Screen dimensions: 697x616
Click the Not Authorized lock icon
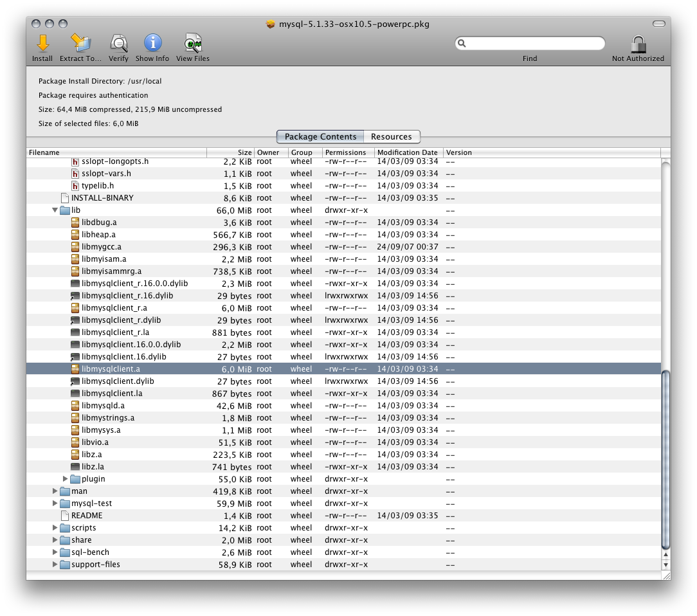pyautogui.click(x=638, y=44)
